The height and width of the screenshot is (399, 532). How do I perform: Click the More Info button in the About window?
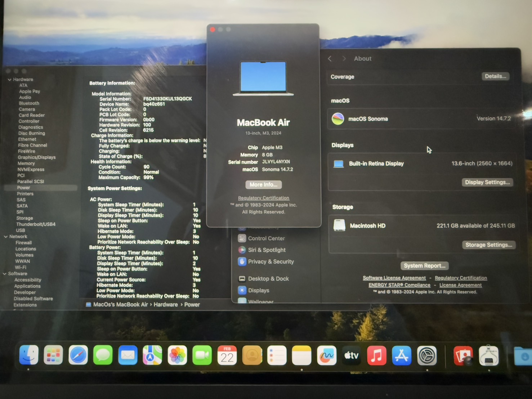coord(263,184)
